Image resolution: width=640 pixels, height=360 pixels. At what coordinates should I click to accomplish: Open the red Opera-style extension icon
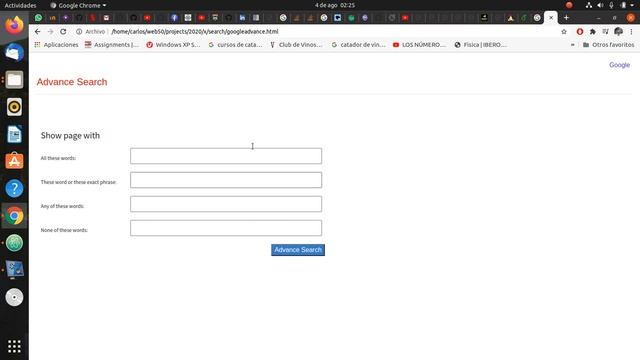(580, 31)
